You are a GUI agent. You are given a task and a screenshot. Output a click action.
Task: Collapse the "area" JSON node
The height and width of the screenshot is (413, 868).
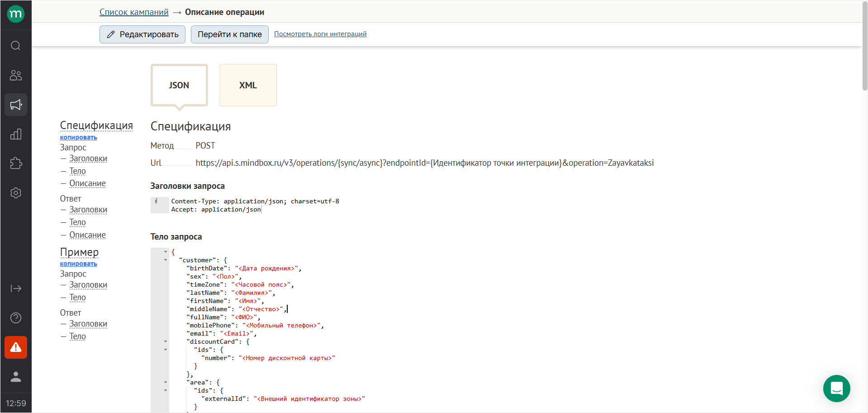[166, 382]
